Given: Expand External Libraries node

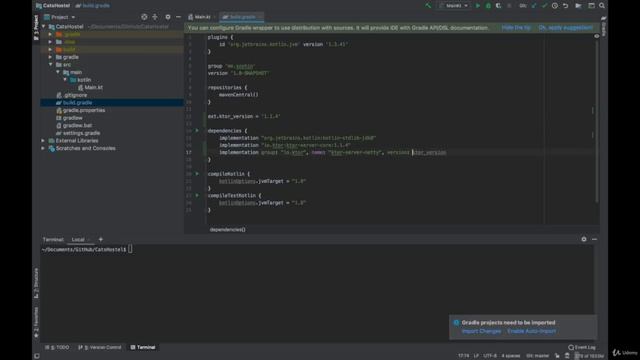Looking at the screenshot, I should click(43, 140).
